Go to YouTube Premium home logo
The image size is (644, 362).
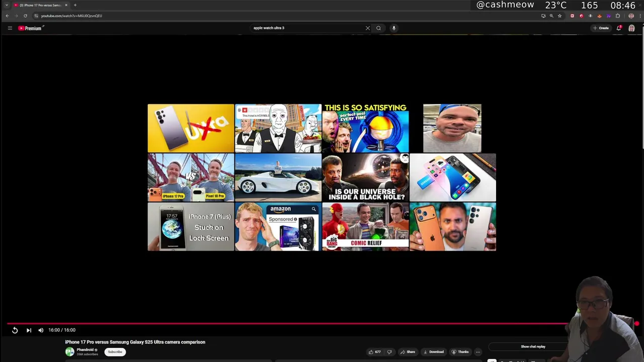coord(30,28)
